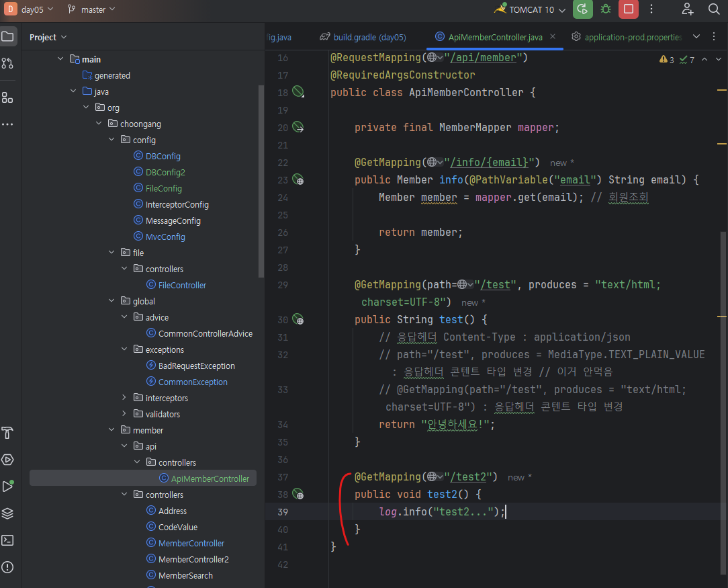Click bean gutter icon on line 20

tap(298, 127)
